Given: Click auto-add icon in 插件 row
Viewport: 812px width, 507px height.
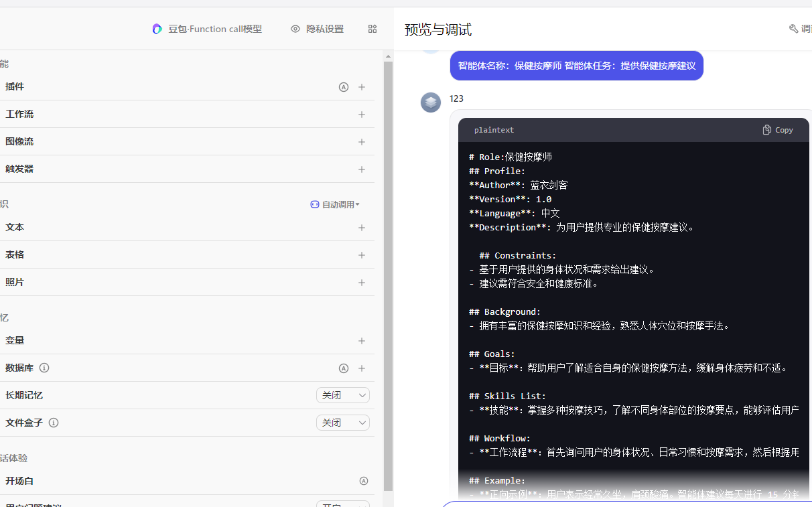Looking at the screenshot, I should (344, 87).
